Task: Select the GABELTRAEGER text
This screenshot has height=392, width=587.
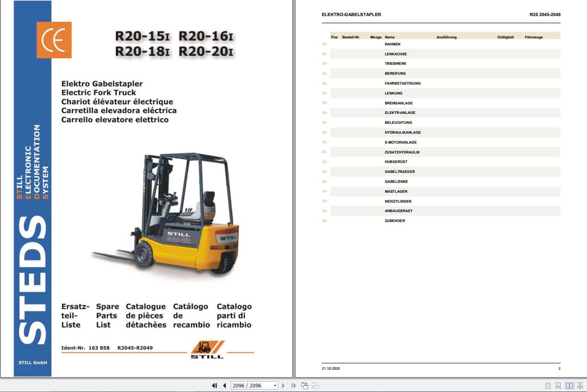Action: (400, 172)
